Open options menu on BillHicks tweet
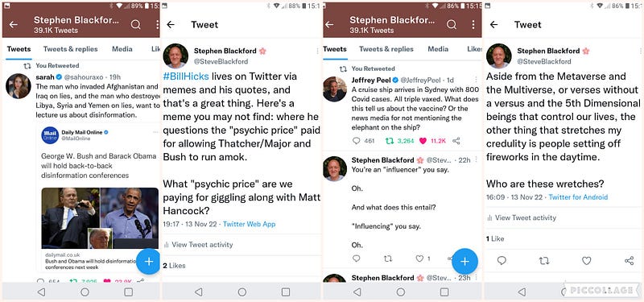 317,52
